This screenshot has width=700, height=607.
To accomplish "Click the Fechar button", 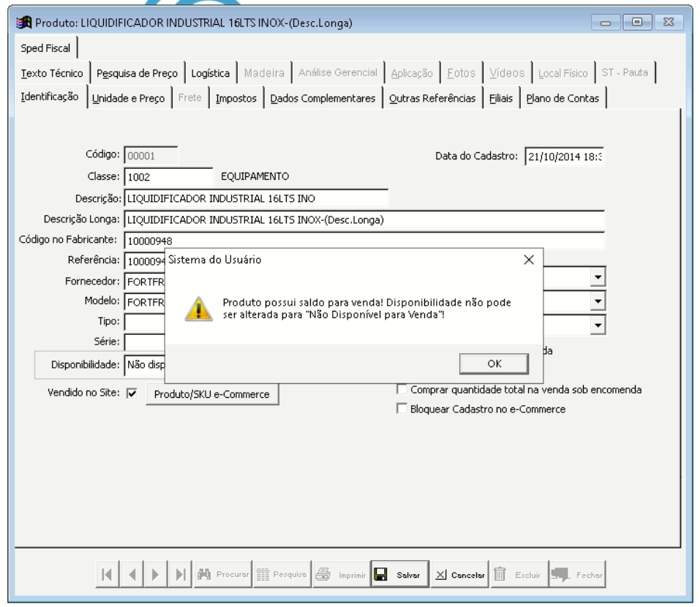I will tap(577, 574).
